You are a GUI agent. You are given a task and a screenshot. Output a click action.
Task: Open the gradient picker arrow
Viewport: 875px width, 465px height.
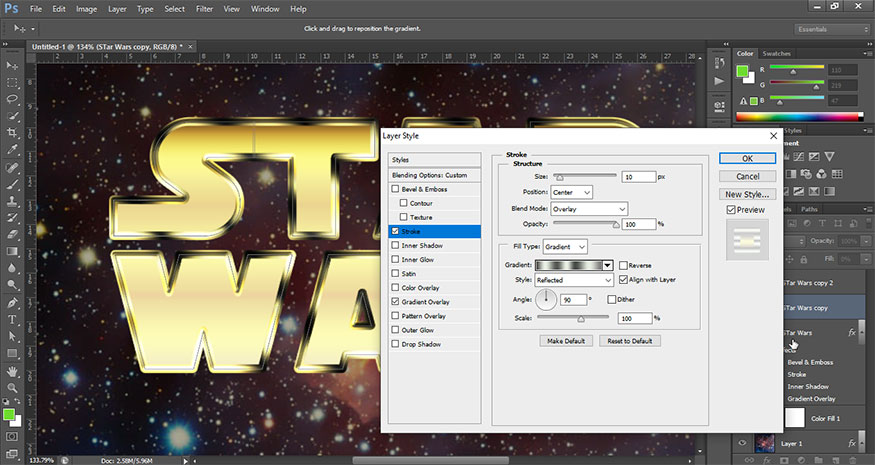coord(607,265)
